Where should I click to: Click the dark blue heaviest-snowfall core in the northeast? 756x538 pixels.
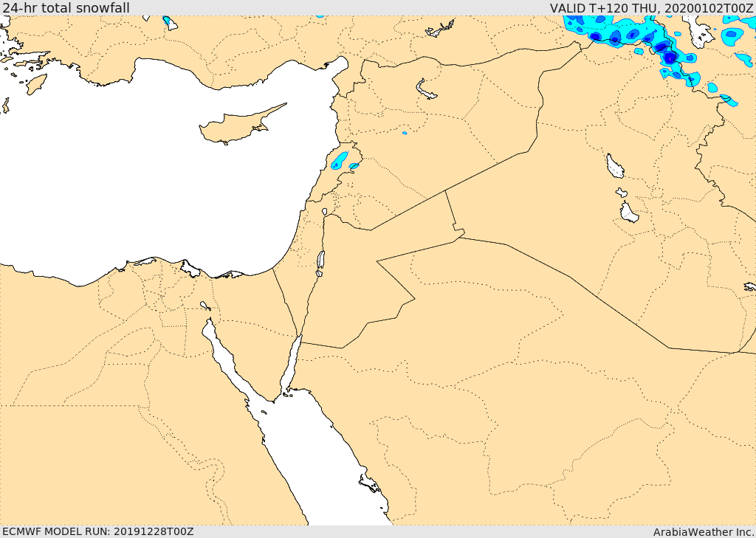(x=670, y=58)
